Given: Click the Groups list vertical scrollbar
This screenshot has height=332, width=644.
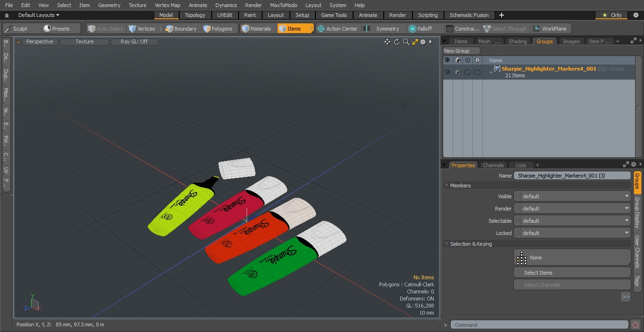Looking at the screenshot, I should (639, 107).
